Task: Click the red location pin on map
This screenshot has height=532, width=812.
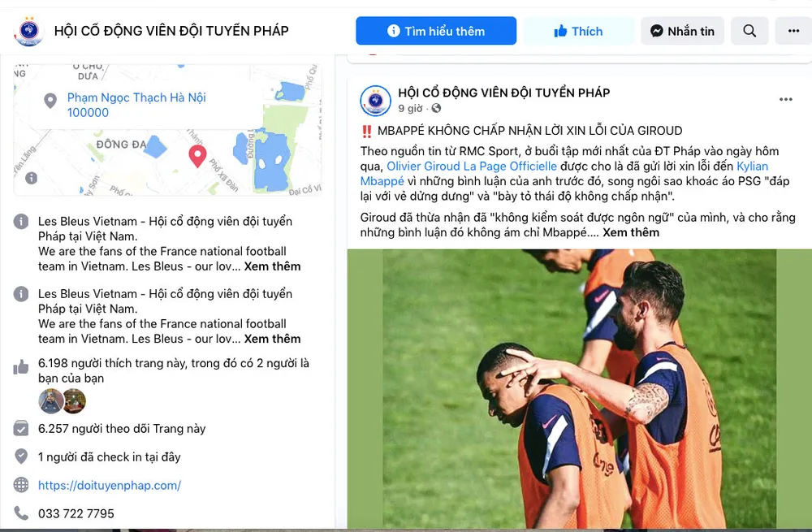Action: pyautogui.click(x=197, y=156)
